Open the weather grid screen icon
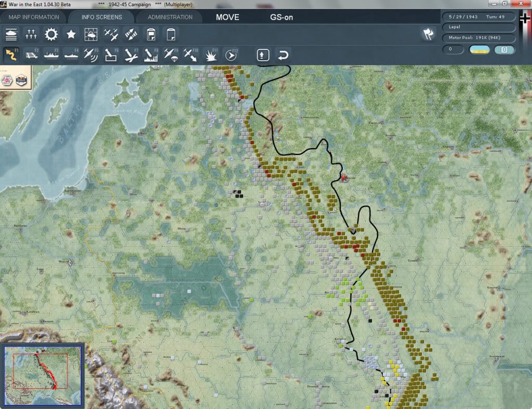The image size is (532, 409). [x=91, y=34]
